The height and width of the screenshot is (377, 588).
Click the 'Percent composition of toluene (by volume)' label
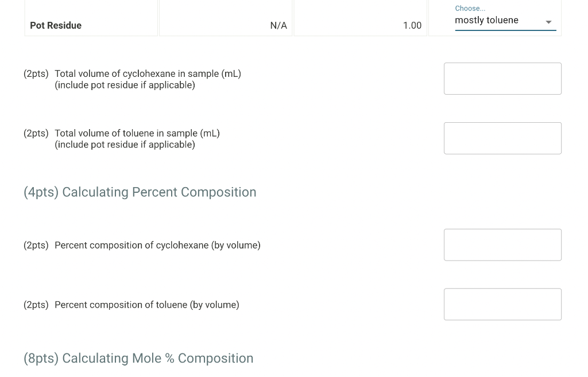tap(146, 305)
